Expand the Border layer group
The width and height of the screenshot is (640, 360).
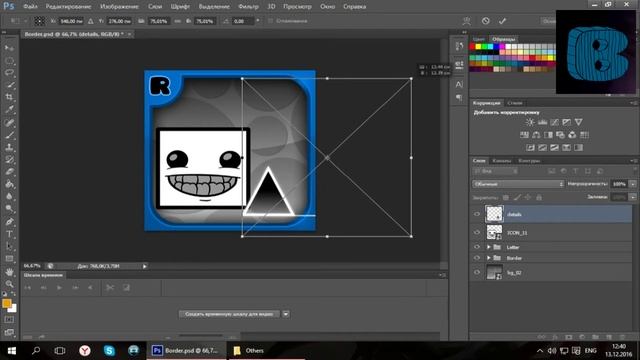pyautogui.click(x=489, y=258)
